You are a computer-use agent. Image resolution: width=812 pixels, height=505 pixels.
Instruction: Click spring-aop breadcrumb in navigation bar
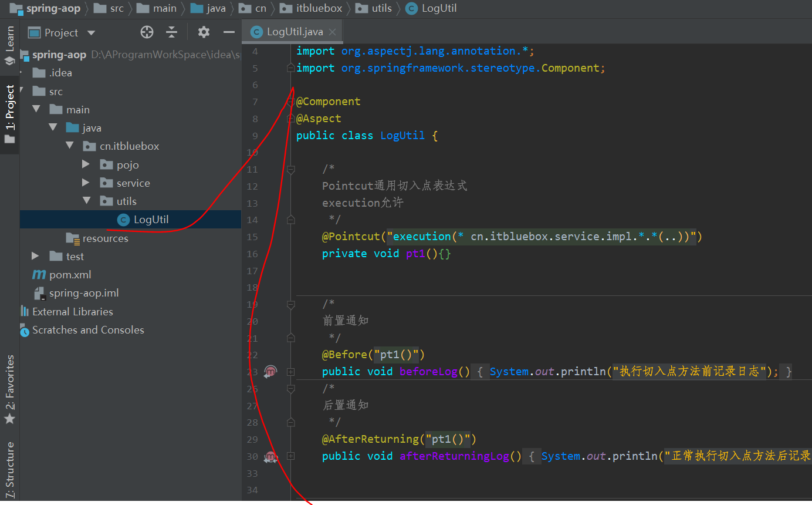coord(45,8)
